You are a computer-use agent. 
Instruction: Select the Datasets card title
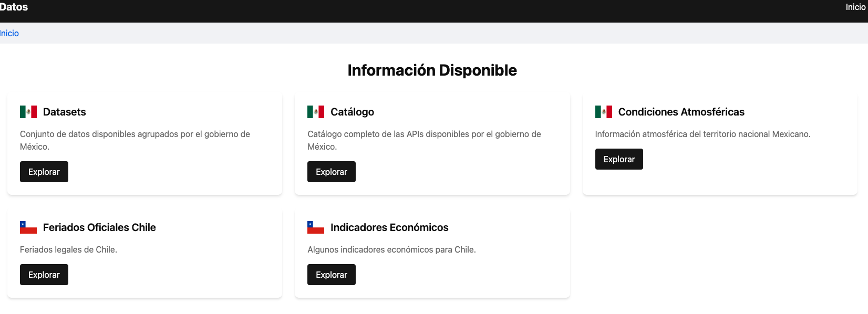(64, 112)
